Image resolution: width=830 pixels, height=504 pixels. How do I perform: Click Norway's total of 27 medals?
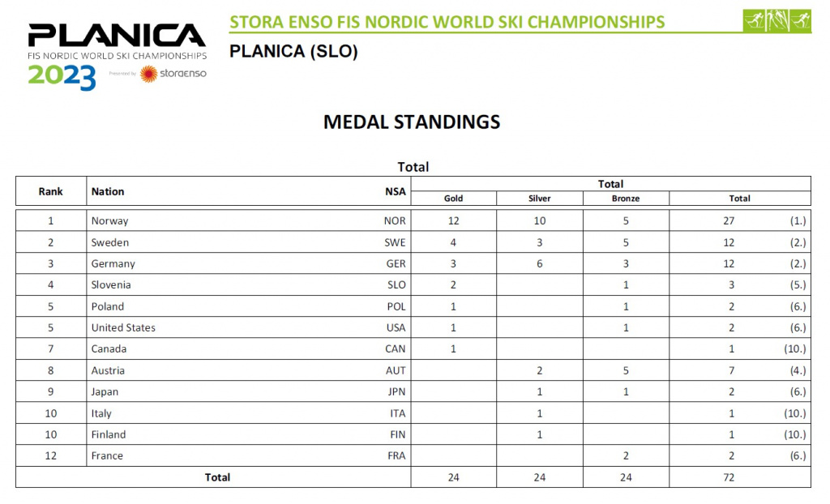pyautogui.click(x=729, y=220)
